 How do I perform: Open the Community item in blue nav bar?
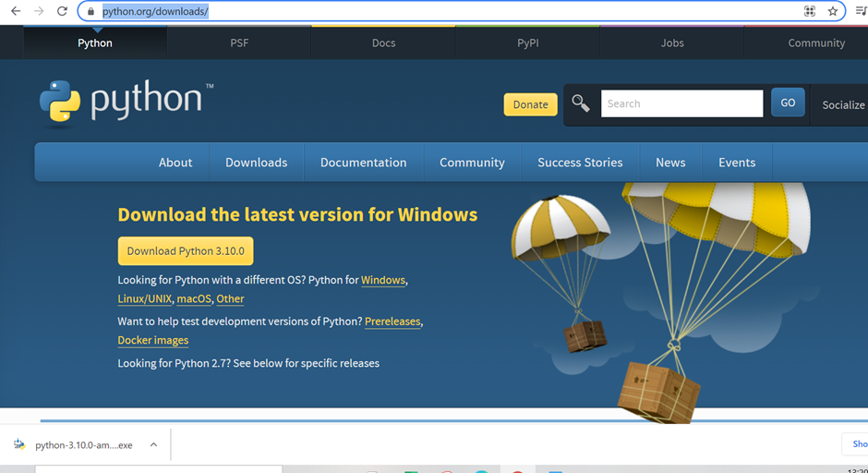(472, 163)
